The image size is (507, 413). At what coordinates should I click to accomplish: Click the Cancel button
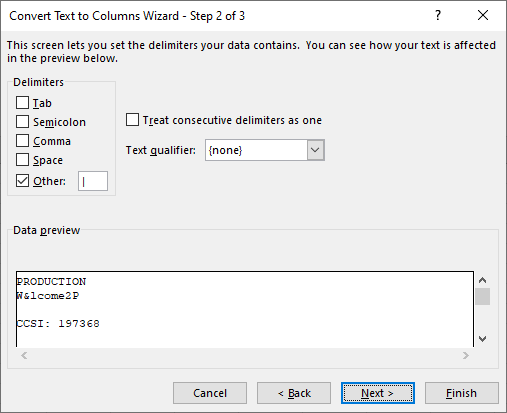click(x=210, y=393)
